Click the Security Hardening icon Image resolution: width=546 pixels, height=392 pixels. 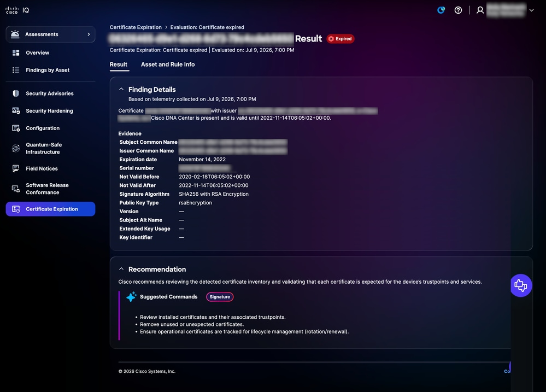[x=16, y=111]
